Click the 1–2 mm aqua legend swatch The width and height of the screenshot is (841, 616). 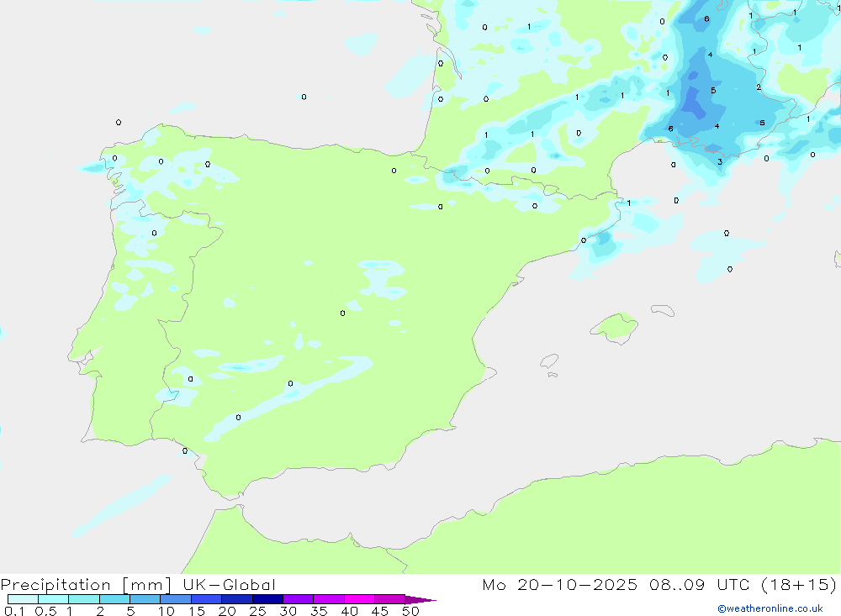click(x=84, y=599)
